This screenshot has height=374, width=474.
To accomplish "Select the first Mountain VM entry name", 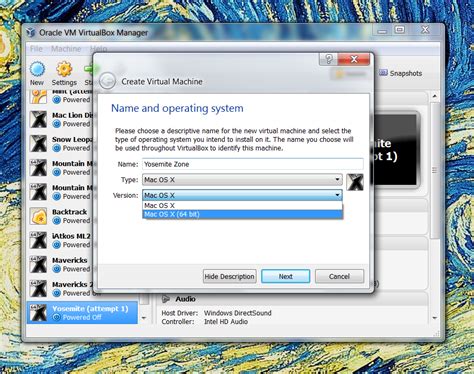I will 73,163.
